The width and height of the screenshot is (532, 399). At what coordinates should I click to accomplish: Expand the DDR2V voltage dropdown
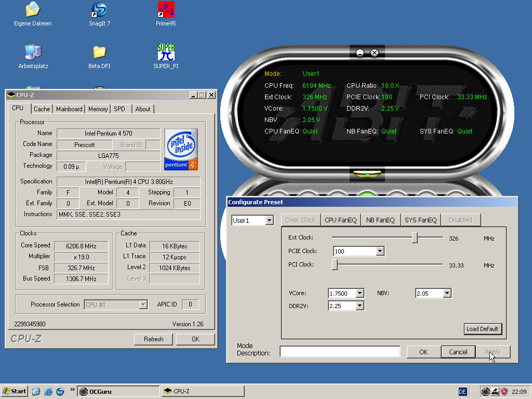[360, 306]
